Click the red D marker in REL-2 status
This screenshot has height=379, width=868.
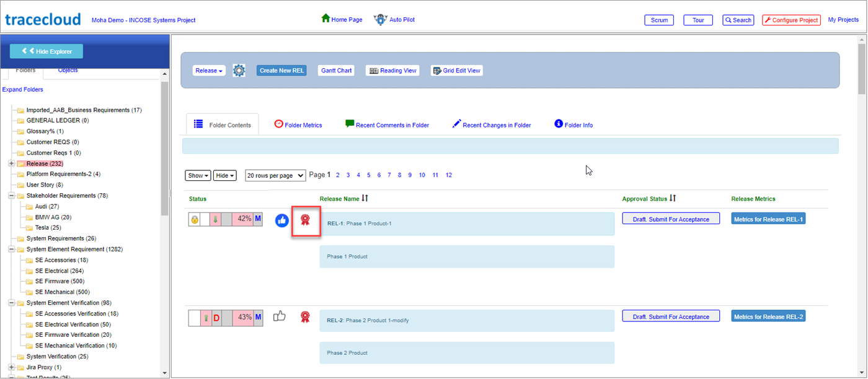(x=216, y=318)
